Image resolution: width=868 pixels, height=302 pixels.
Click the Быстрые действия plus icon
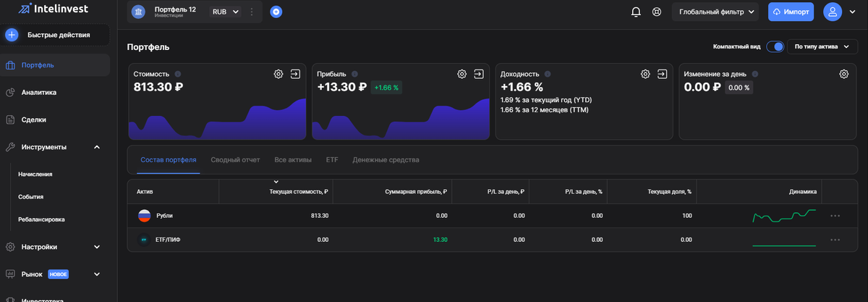(12, 35)
